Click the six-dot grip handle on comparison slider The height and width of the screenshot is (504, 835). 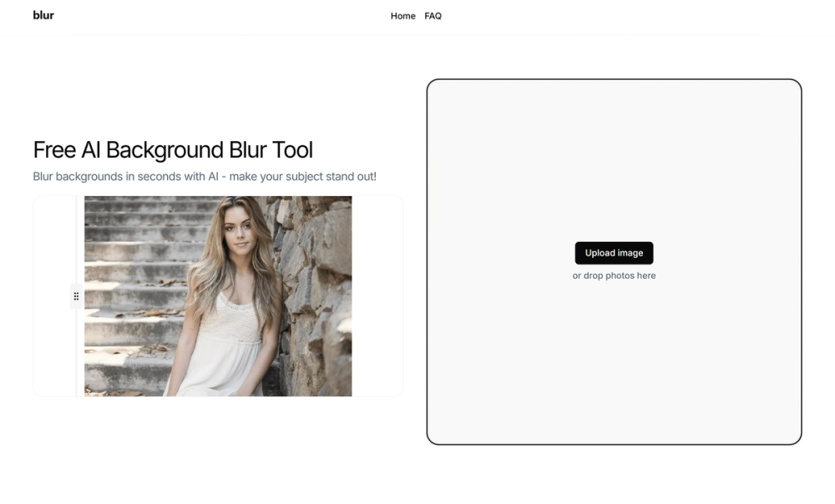76,296
